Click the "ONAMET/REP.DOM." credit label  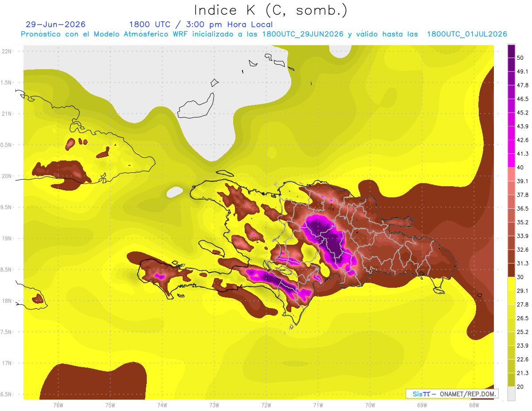coord(468,394)
